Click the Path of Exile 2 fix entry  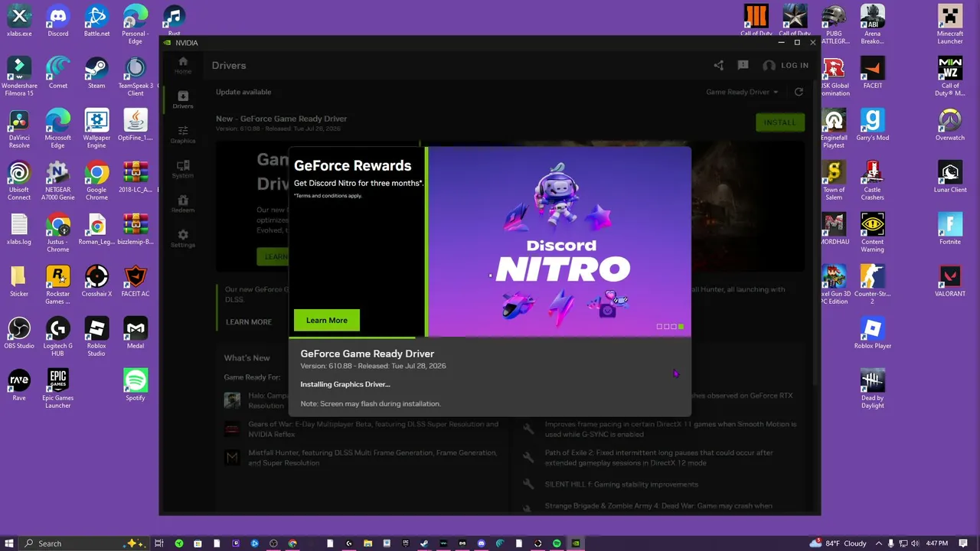click(659, 458)
